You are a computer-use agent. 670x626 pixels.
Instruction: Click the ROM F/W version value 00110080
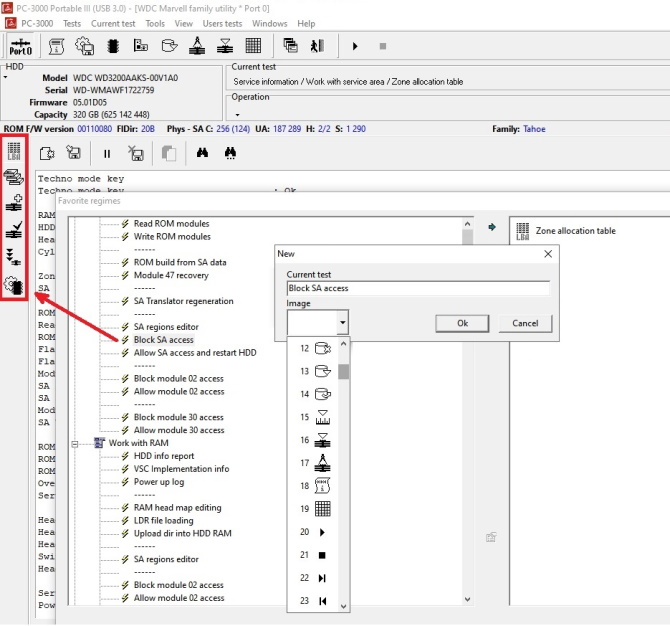(x=94, y=129)
